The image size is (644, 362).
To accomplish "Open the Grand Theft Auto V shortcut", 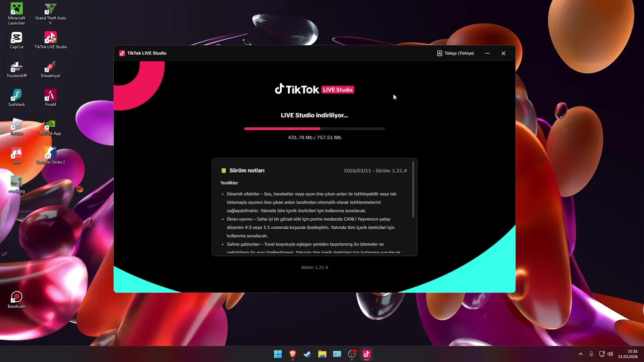I will [x=50, y=14].
